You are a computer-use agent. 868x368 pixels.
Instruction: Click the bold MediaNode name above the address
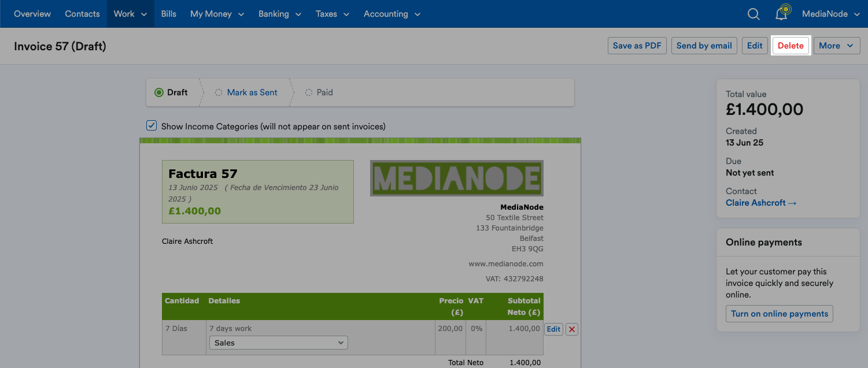coord(522,207)
